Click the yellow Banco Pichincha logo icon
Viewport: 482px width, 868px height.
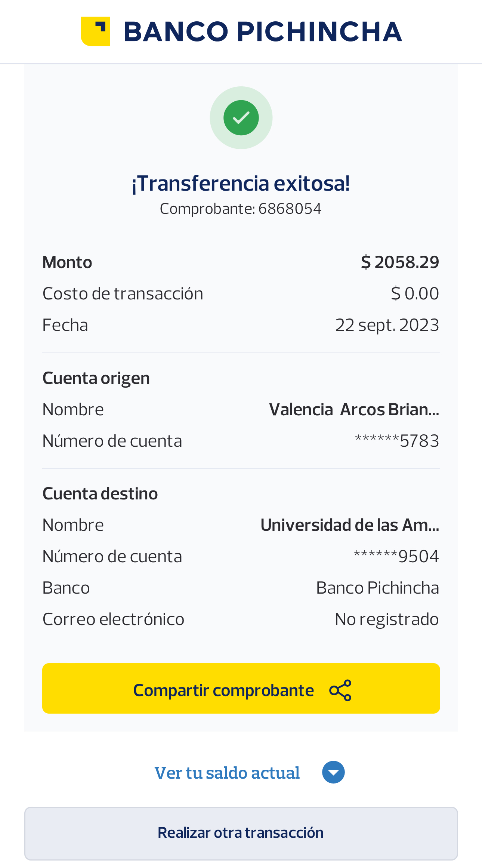[96, 31]
